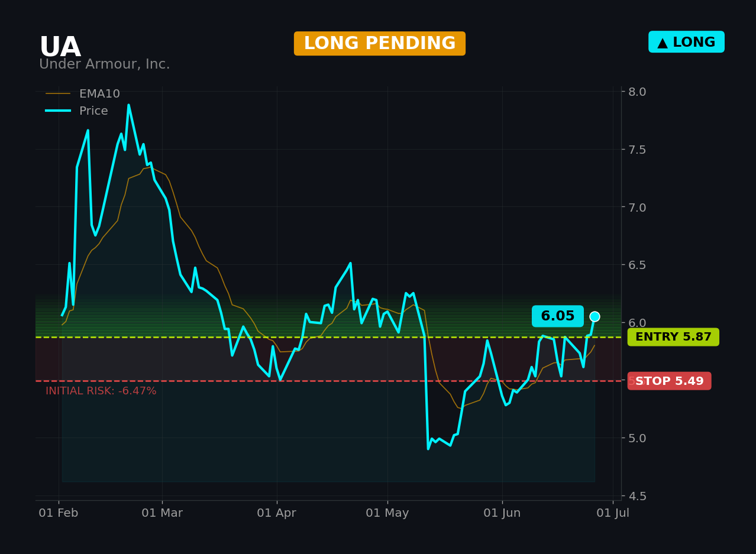Click the 8.0 price axis value

(637, 92)
